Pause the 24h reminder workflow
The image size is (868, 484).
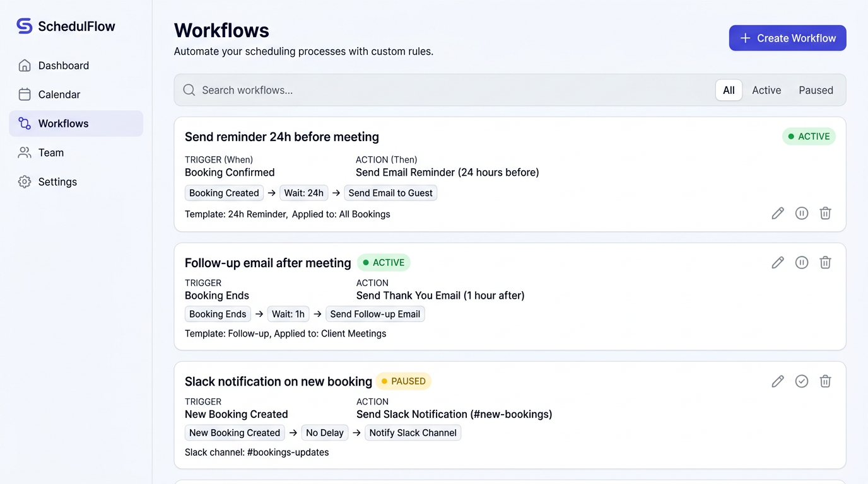pyautogui.click(x=801, y=213)
